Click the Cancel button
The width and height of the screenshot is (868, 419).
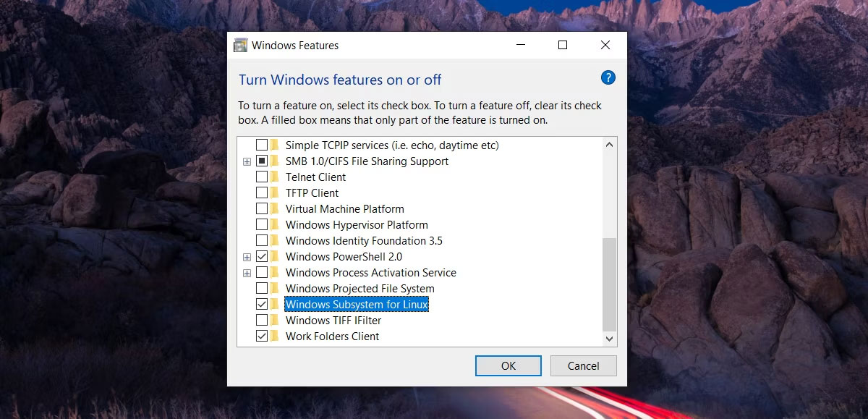583,365
